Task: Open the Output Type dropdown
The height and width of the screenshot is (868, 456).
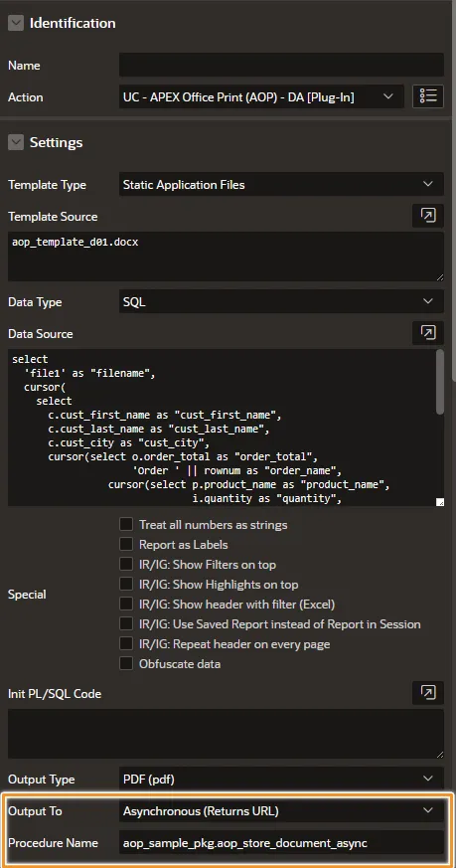Action: tap(281, 779)
